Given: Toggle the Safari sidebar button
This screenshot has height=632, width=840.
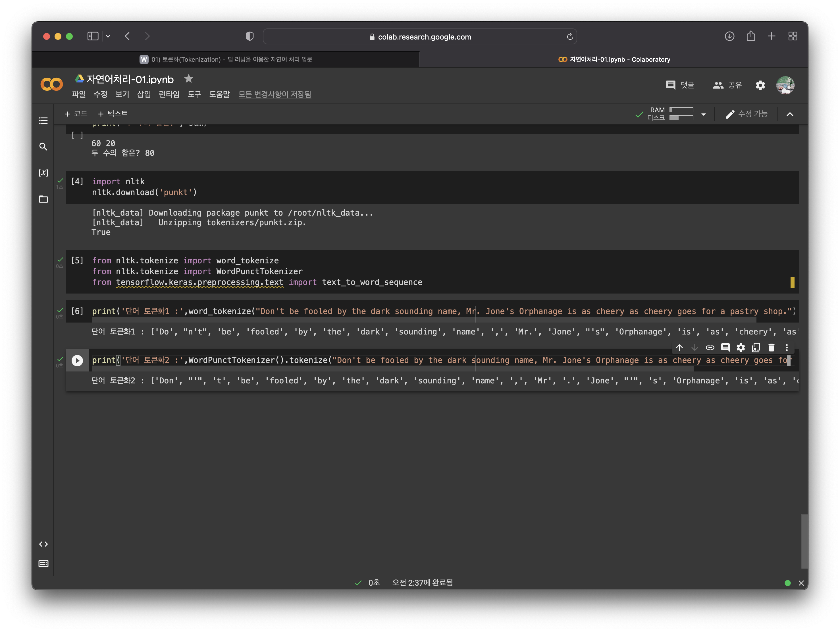Looking at the screenshot, I should point(93,36).
